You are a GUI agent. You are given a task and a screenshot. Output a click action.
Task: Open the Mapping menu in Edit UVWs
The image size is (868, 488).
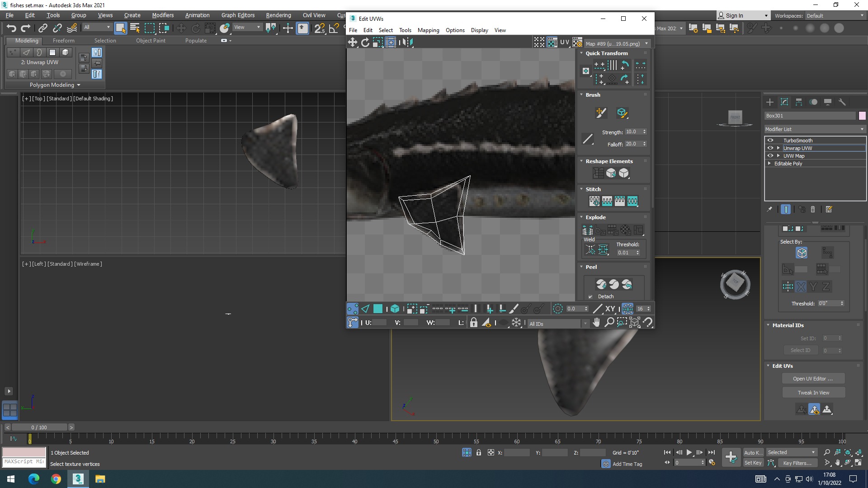click(x=428, y=30)
